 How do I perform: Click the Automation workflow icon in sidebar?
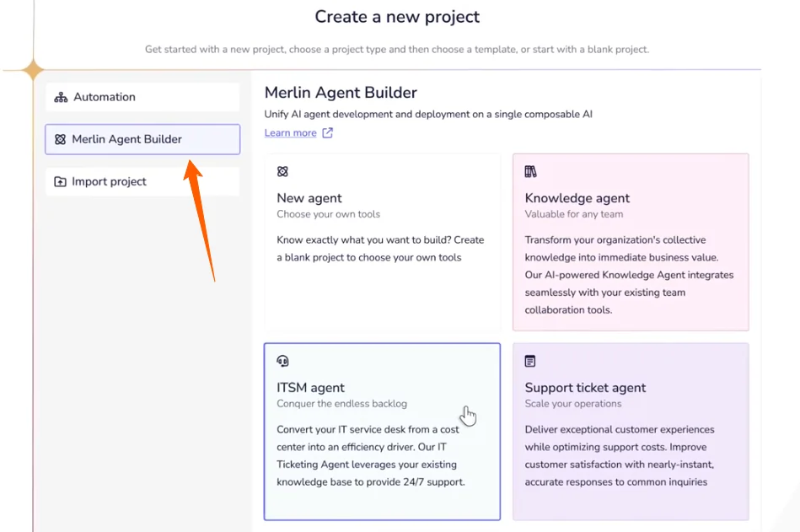[61, 98]
